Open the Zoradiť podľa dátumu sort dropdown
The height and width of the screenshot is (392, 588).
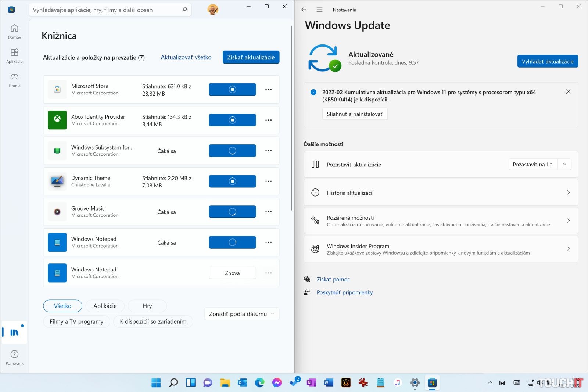242,314
